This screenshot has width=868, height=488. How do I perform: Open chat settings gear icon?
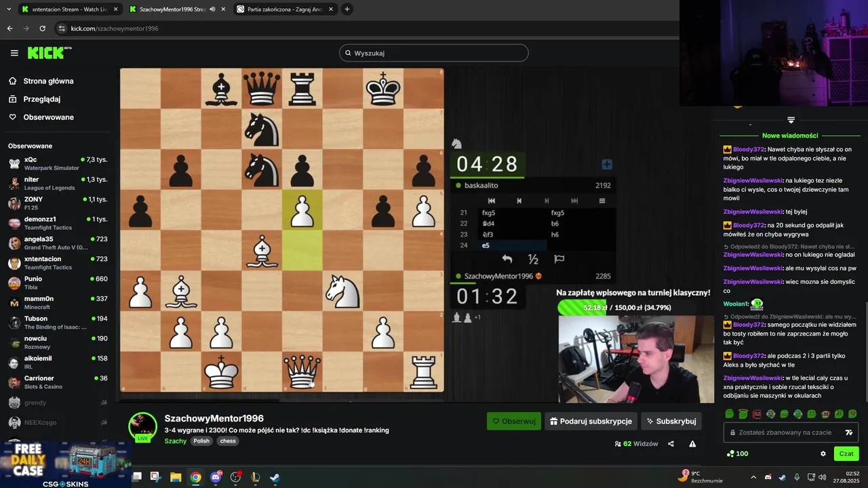823,453
